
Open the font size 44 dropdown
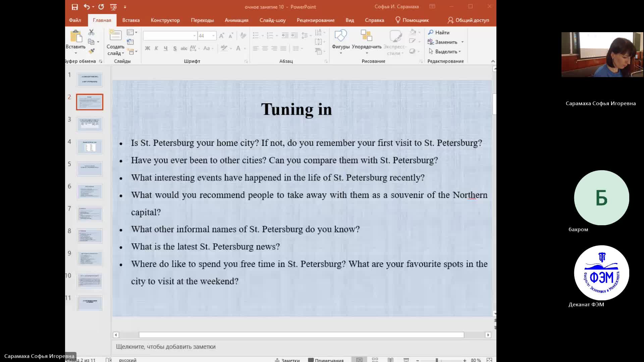coord(213,36)
